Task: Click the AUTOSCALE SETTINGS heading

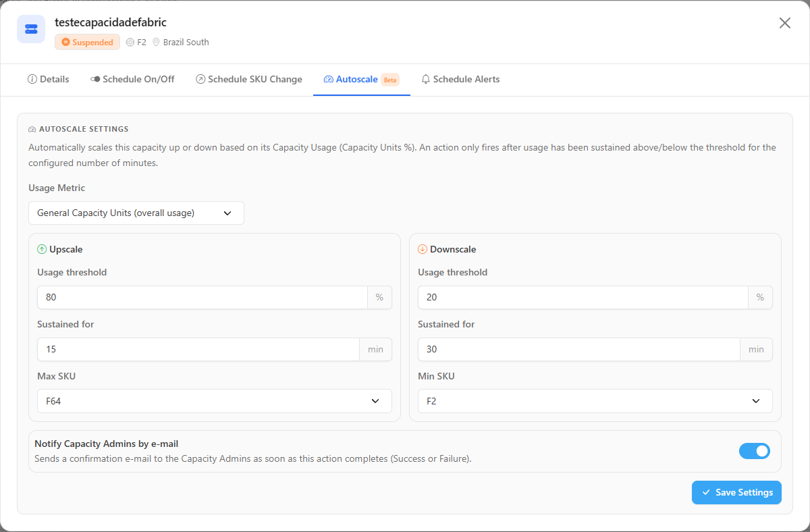Action: coord(84,129)
